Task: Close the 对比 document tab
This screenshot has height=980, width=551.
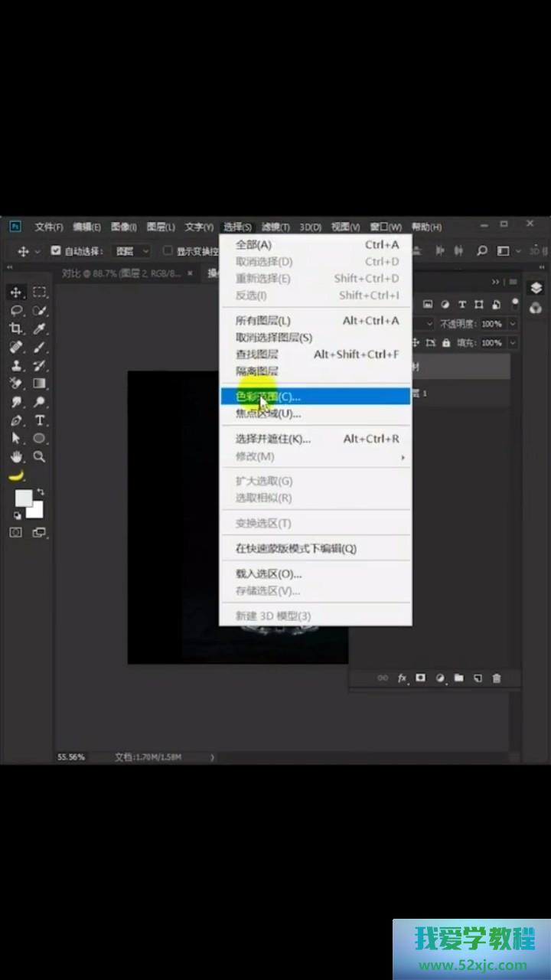Action: tap(191, 273)
